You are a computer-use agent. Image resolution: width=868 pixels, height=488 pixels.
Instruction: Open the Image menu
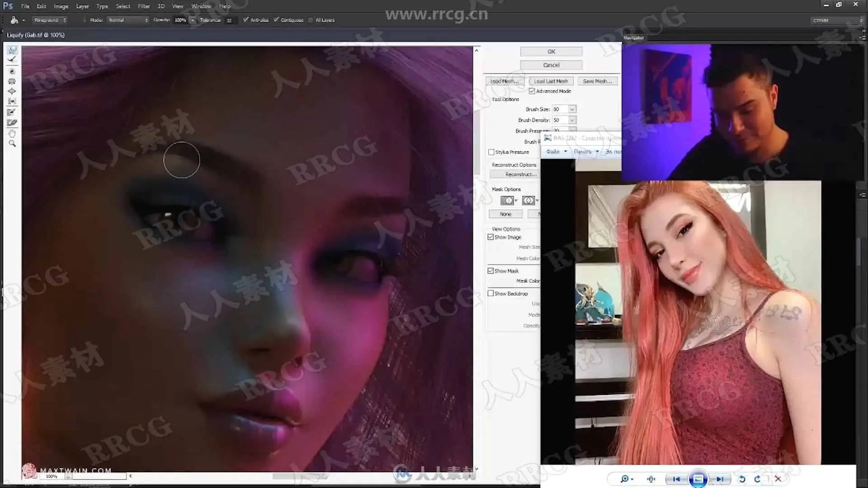pyautogui.click(x=61, y=6)
